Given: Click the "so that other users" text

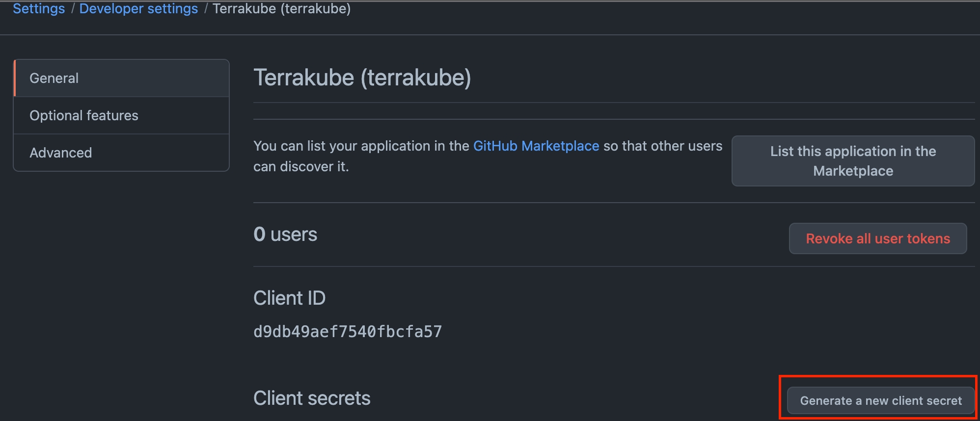Looking at the screenshot, I should [x=662, y=146].
